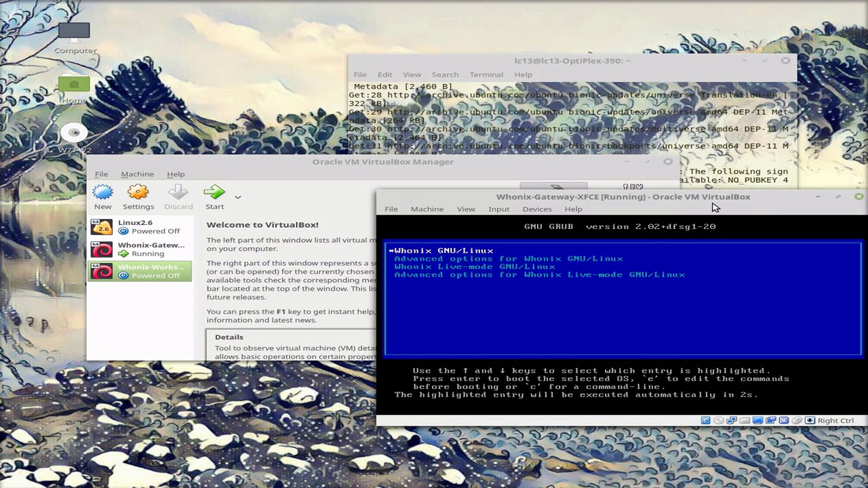Click 'Advanced options for Whonix GNU/Linux' entry

point(509,259)
